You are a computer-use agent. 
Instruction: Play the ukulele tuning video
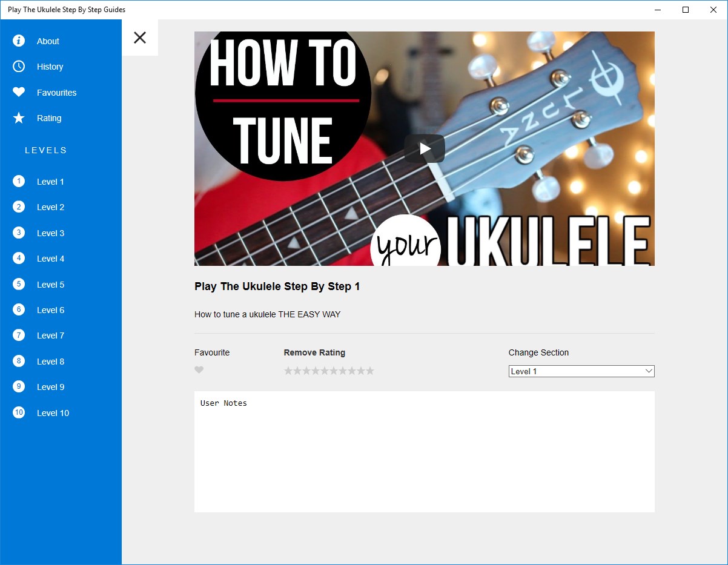(424, 148)
